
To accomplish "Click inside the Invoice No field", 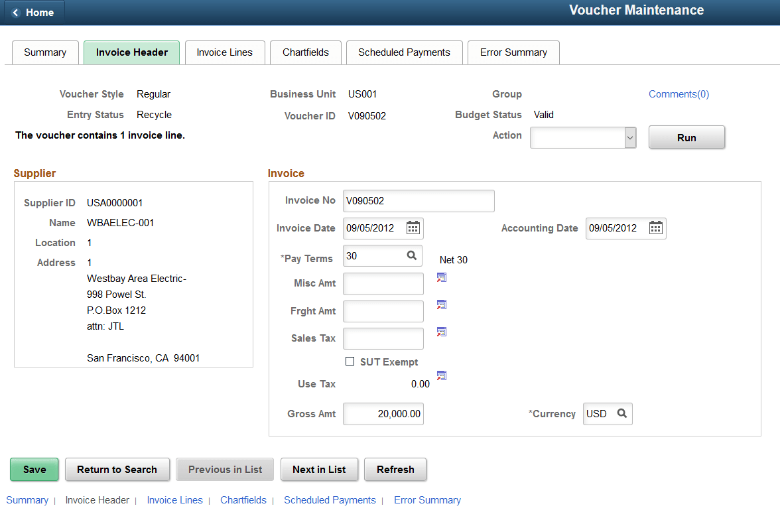I will coord(419,200).
